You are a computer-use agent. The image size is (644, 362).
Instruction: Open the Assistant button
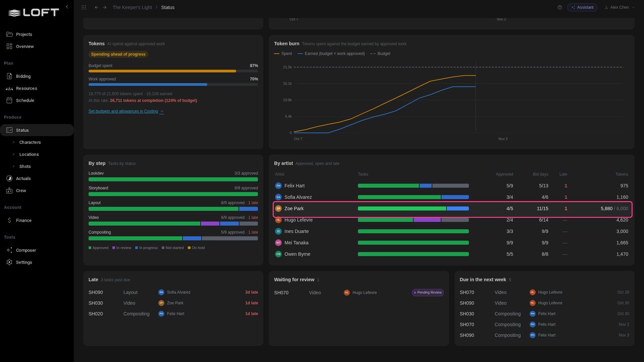point(582,8)
